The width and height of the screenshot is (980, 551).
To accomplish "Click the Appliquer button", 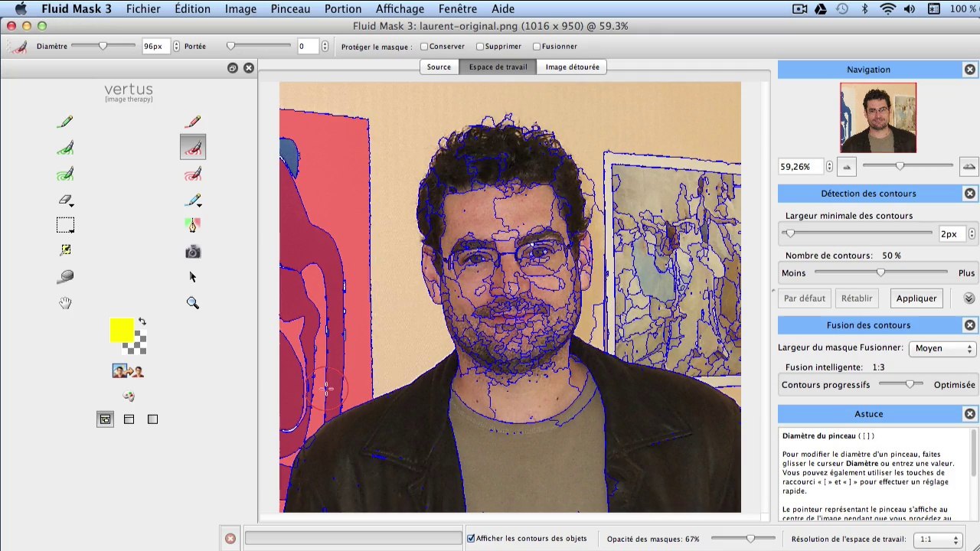I will click(916, 298).
